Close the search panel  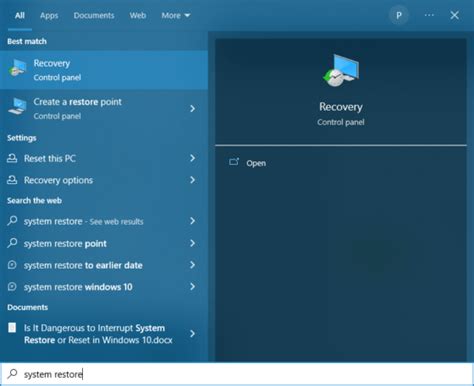pyautogui.click(x=455, y=15)
